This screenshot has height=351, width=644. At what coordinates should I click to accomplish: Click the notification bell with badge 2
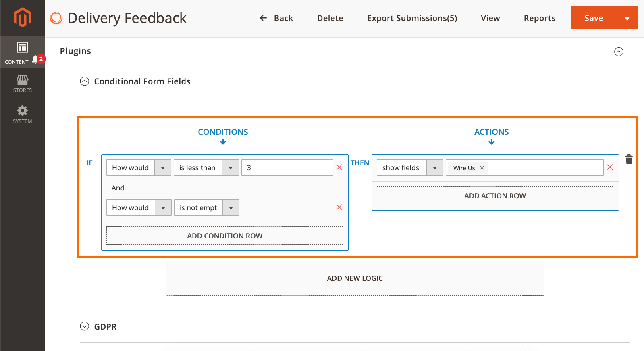[x=39, y=59]
